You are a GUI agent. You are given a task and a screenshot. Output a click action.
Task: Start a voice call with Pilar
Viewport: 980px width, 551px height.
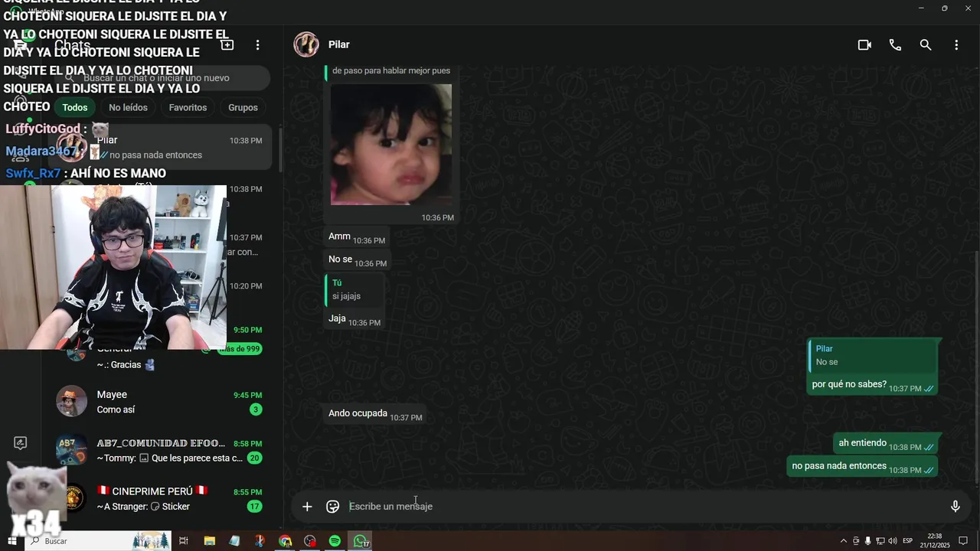click(895, 45)
